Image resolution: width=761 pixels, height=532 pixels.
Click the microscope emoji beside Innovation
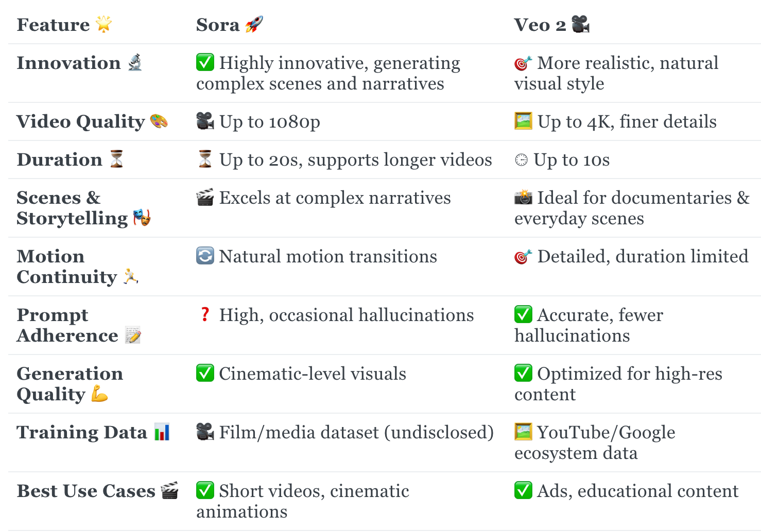tap(135, 62)
